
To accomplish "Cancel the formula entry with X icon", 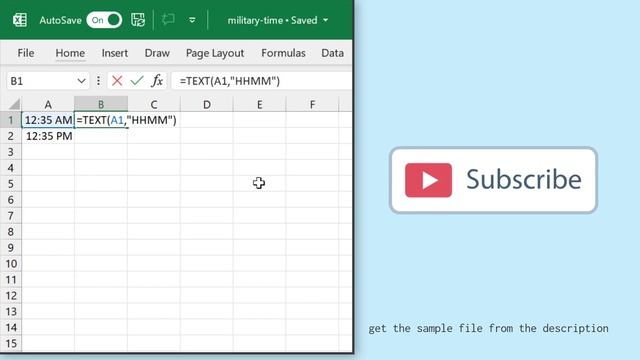I will click(117, 81).
